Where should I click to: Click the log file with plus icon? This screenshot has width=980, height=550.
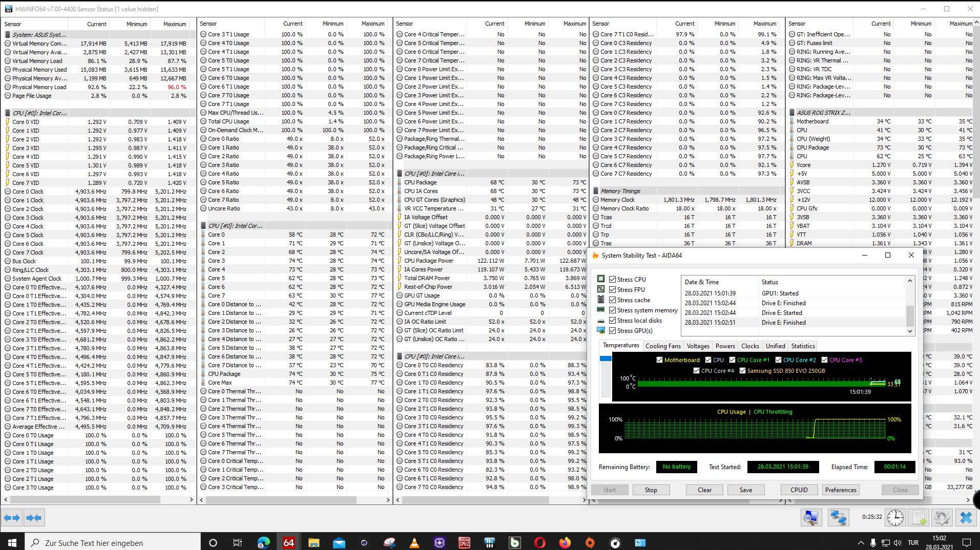click(920, 518)
